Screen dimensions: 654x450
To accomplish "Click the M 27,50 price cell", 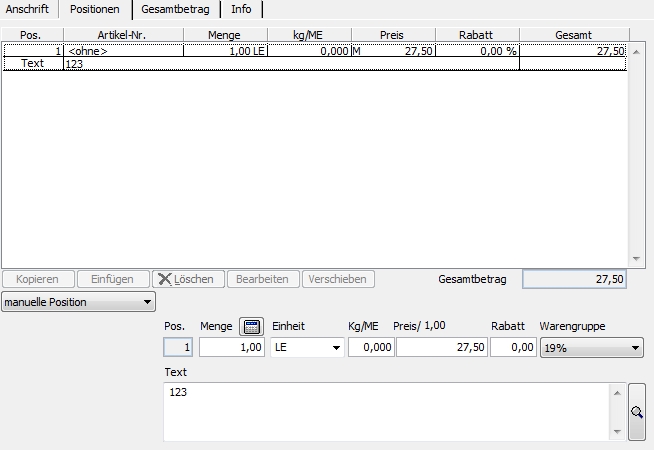I will 393,51.
